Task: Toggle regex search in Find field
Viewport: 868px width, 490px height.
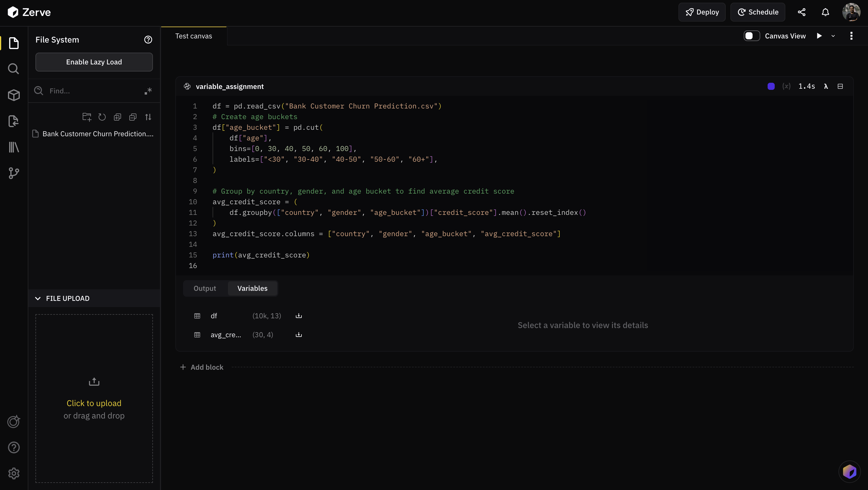Action: (x=148, y=91)
